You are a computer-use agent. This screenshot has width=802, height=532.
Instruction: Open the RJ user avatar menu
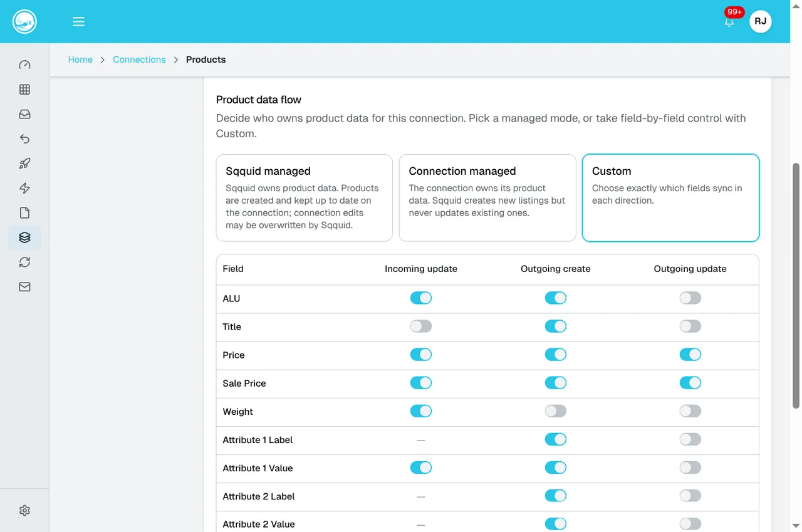[x=760, y=21]
